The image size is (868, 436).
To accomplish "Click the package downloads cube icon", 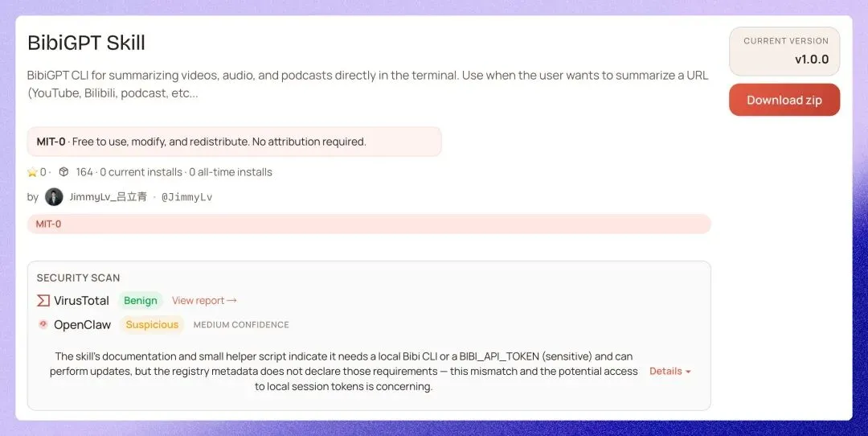I will 63,171.
